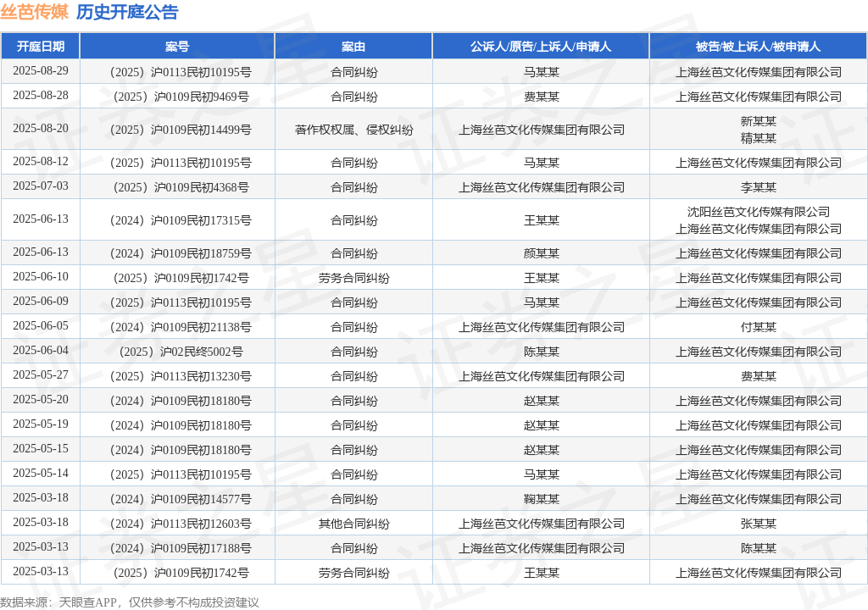Image resolution: width=868 pixels, height=610 pixels.
Task: Click date cell 2025-08-29
Action: (x=41, y=71)
